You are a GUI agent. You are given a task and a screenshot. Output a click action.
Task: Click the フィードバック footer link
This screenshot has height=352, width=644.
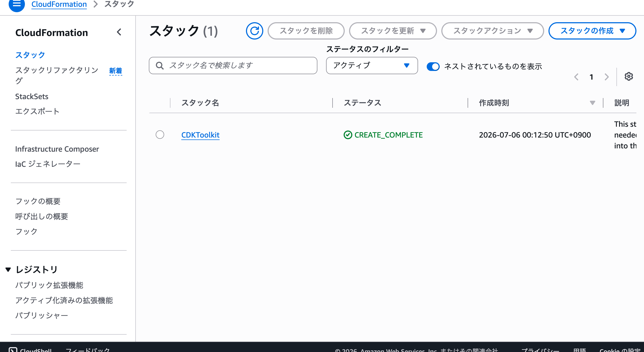88,350
